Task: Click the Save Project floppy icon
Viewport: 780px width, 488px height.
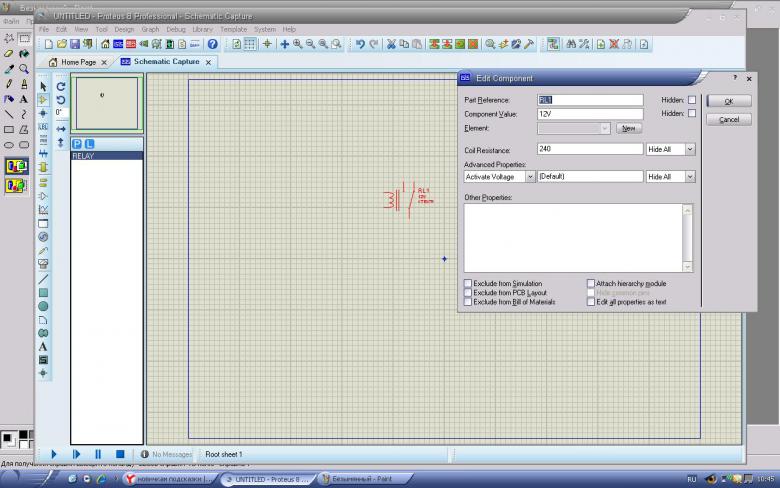Action: click(x=75, y=44)
